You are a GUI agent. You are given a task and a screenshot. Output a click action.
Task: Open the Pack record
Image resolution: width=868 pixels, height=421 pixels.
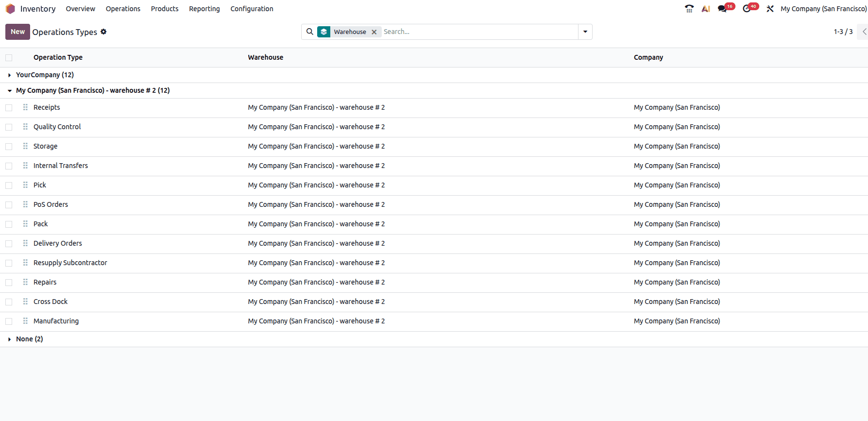coord(41,224)
